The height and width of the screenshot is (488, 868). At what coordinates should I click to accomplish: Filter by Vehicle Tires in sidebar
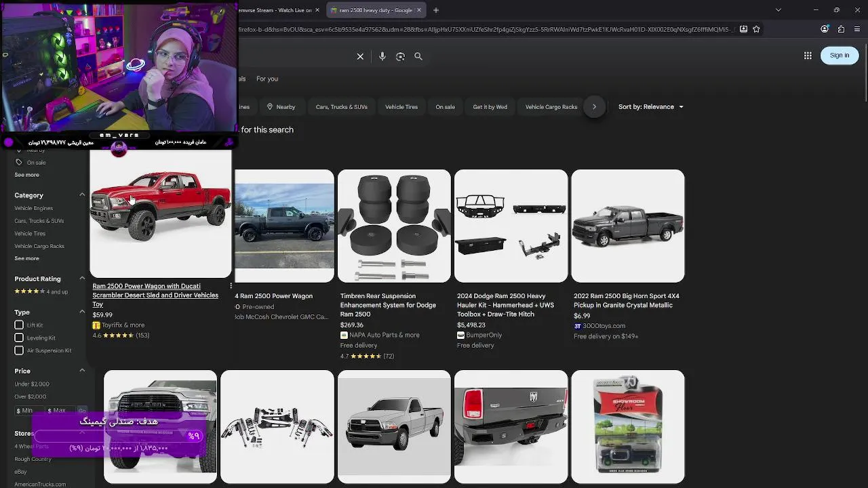click(30, 233)
